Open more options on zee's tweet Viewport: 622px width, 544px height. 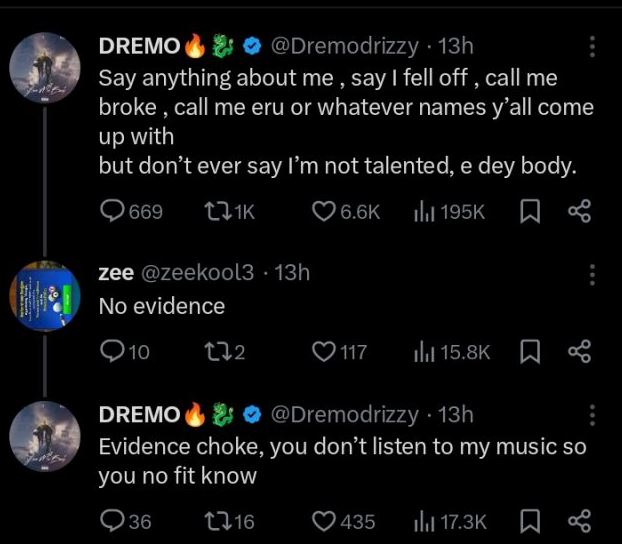point(592,274)
